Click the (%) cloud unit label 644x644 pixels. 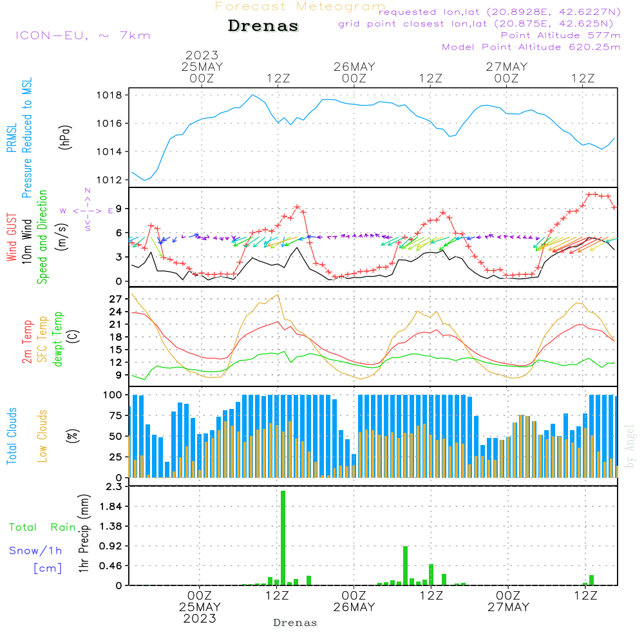(73, 436)
